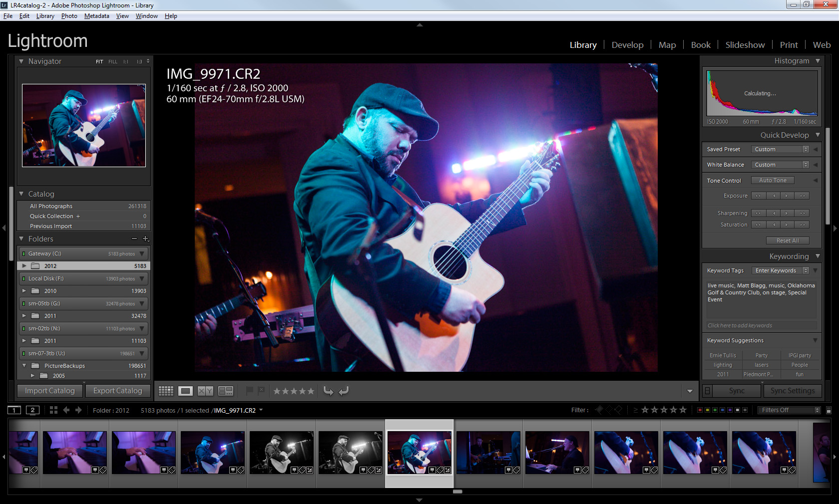This screenshot has width=839, height=504.
Task: Set navigator zoom to 1:1
Action: point(126,62)
